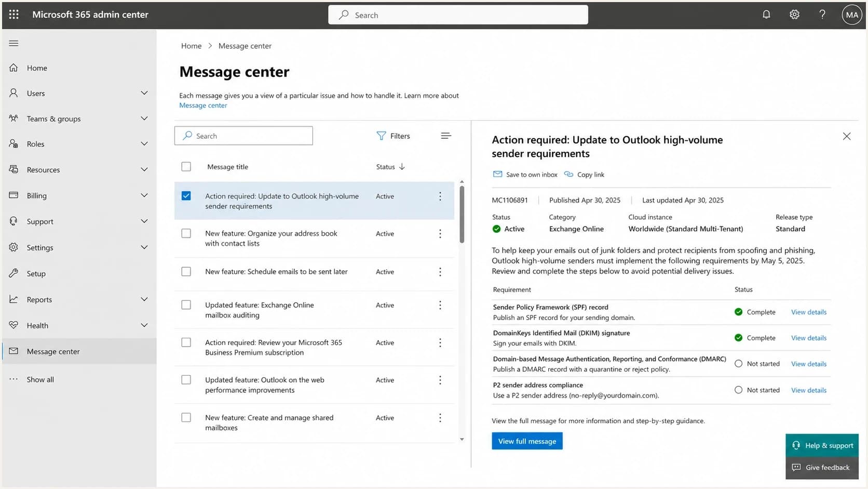Screen dimensions: 868x489
Task: Click the View full message button
Action: (527, 441)
